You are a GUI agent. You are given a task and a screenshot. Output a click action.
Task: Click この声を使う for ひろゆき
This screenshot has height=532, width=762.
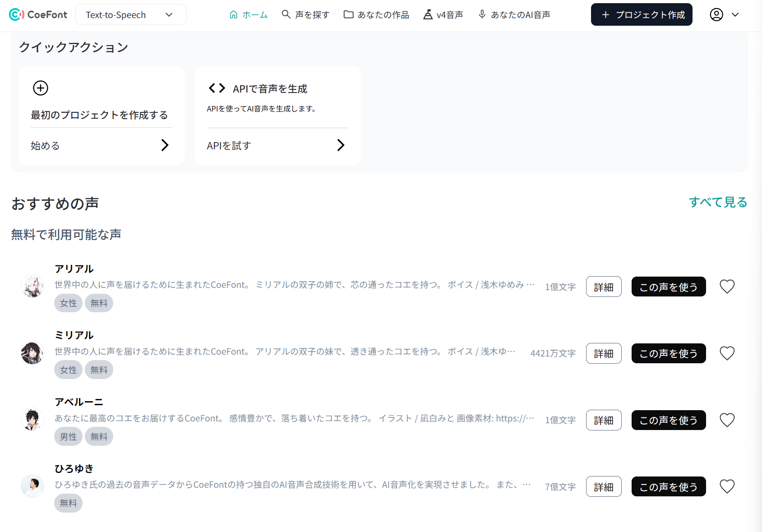click(x=669, y=486)
